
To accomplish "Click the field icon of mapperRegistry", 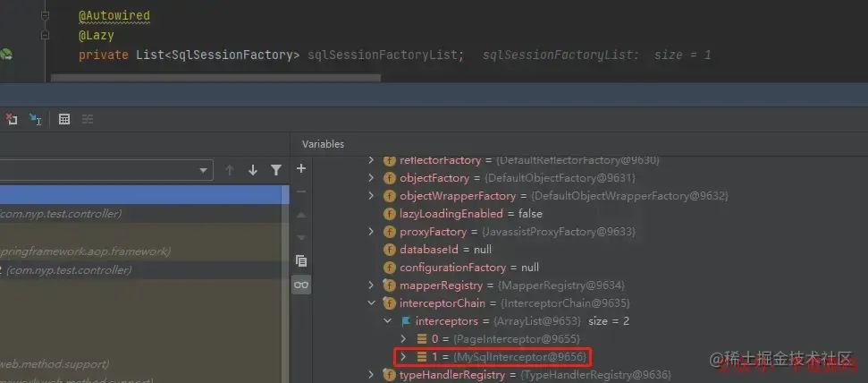I will tap(390, 285).
